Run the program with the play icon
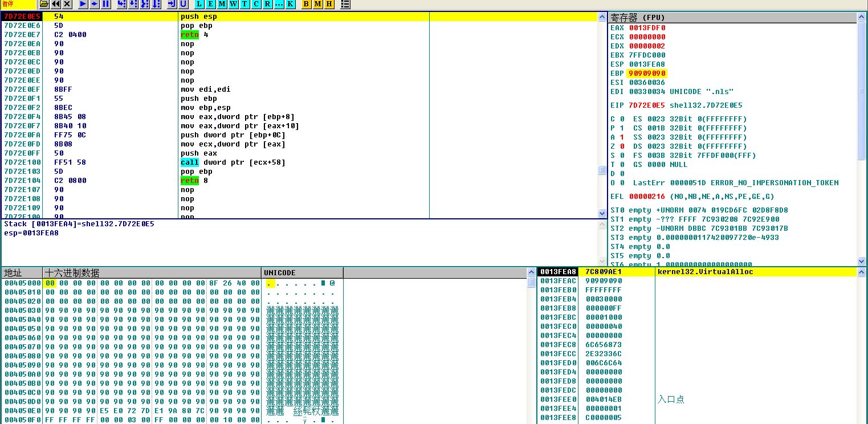Viewport: 868px width, 424px height. point(83,4)
